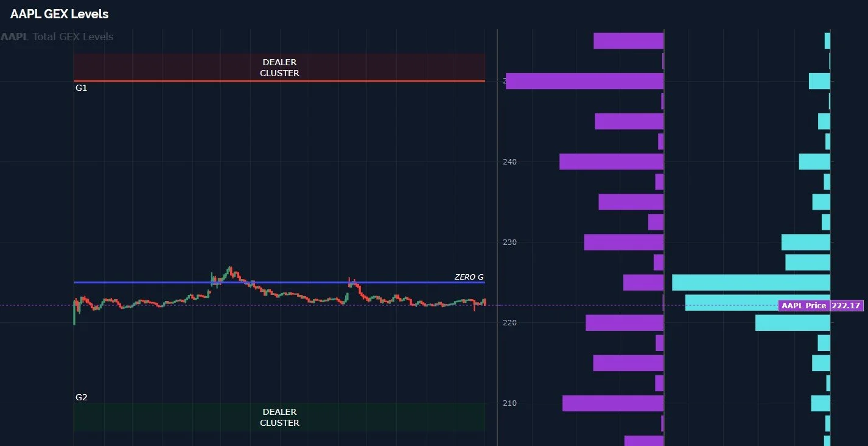Click the AAPL GEX Levels title
Viewport: 868px width, 446px height.
60,13
